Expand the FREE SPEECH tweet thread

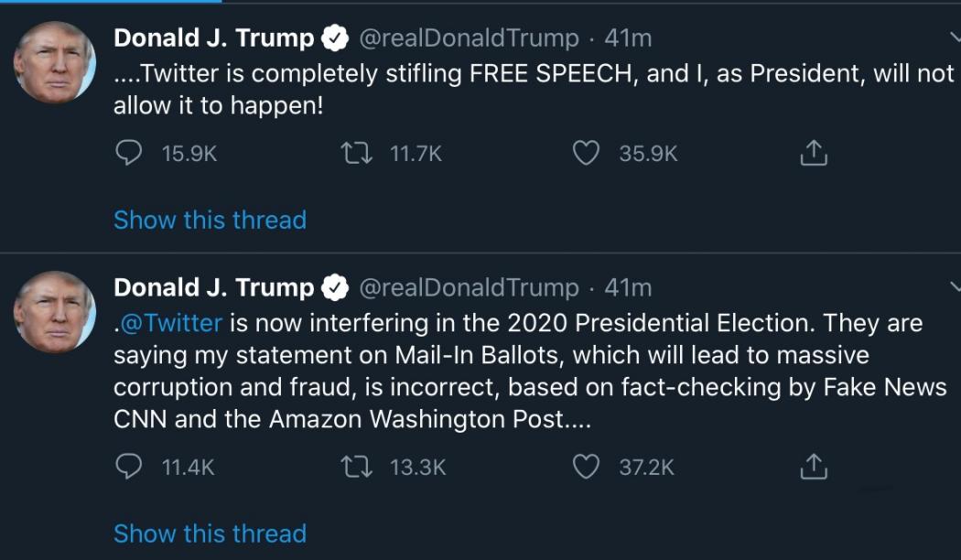[x=210, y=220]
